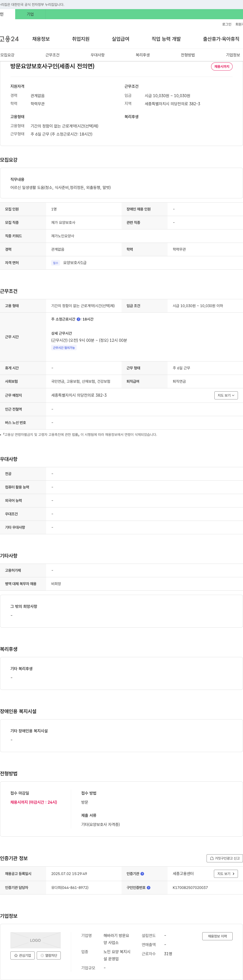This screenshot has width=243, height=980.
Task: Click the 근무시간 협의가능 tag
Action: tap(64, 348)
